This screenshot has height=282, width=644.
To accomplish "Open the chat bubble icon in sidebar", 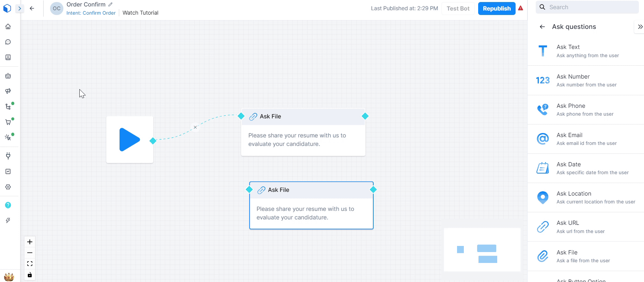I will (8, 42).
